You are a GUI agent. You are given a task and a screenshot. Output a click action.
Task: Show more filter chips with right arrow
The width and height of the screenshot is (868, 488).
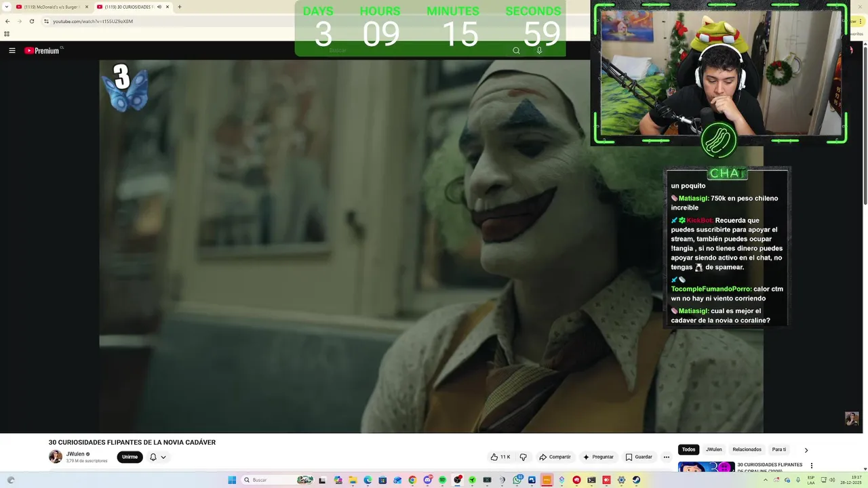806,450
